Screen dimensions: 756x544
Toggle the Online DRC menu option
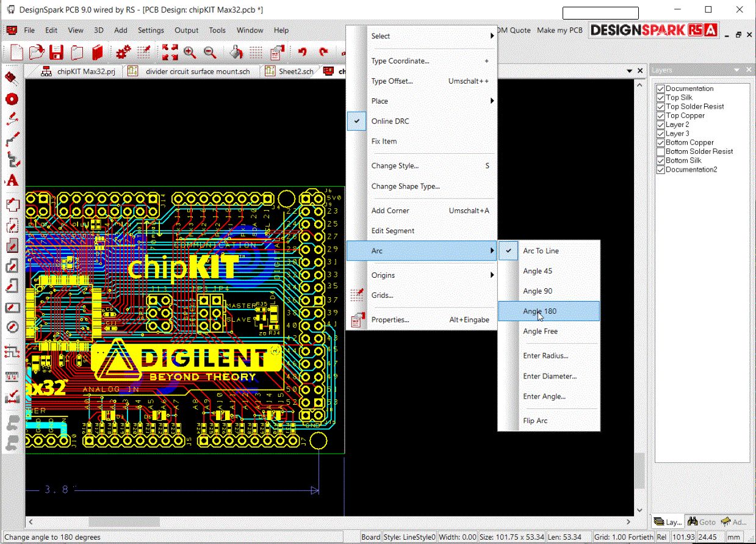coord(391,121)
